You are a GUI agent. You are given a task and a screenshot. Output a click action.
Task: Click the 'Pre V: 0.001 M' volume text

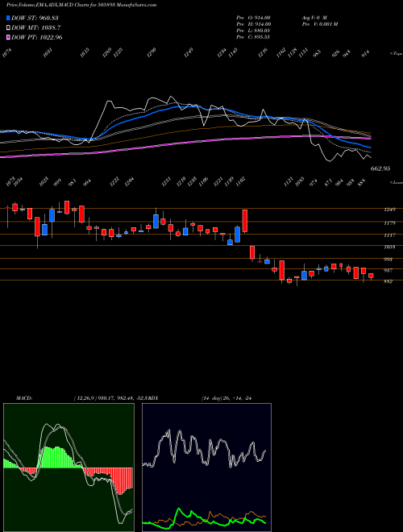click(319, 24)
